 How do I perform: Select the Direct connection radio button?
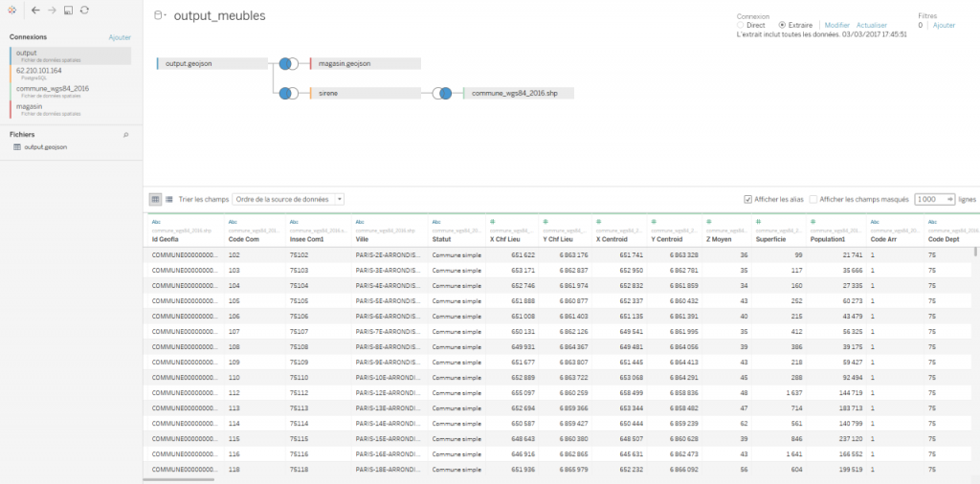741,25
